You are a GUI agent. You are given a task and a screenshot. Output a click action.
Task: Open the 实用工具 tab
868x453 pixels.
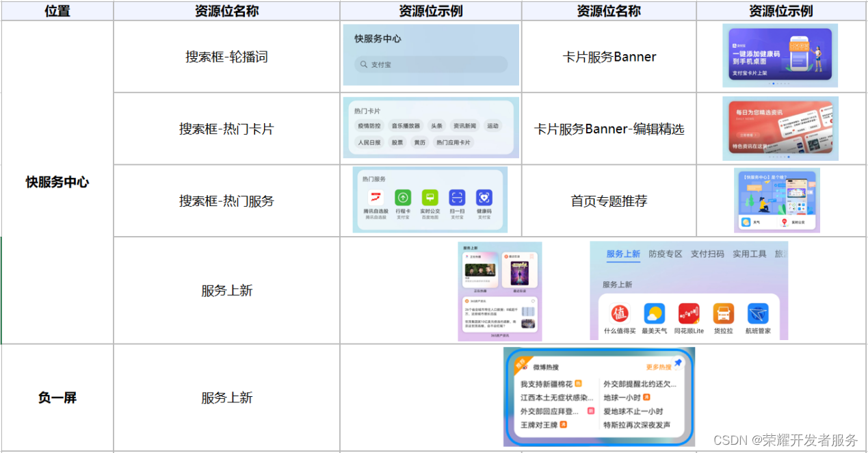[x=749, y=254]
